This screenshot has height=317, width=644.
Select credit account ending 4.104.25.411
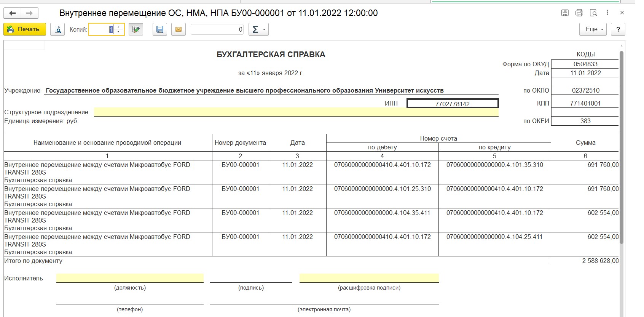[x=494, y=237]
